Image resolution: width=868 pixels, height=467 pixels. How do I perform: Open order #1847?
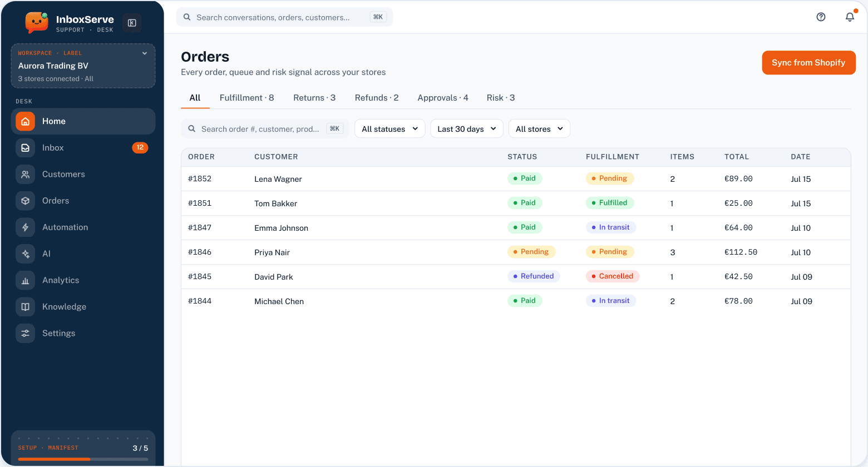(200, 228)
